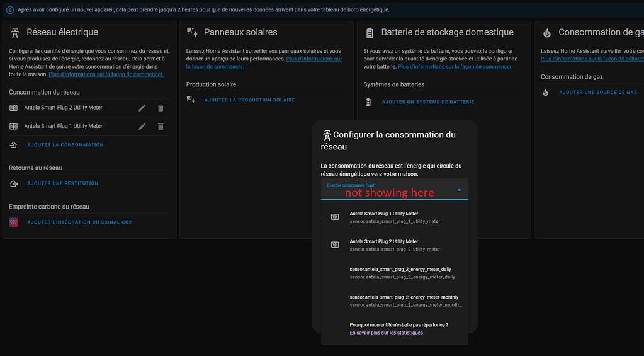Click the battery system icon
The image size is (644, 356).
pyautogui.click(x=369, y=102)
